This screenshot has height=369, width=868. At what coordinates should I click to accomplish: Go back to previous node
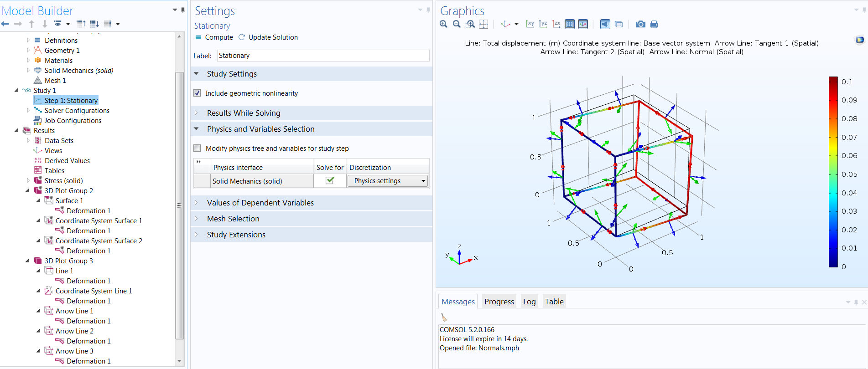5,24
